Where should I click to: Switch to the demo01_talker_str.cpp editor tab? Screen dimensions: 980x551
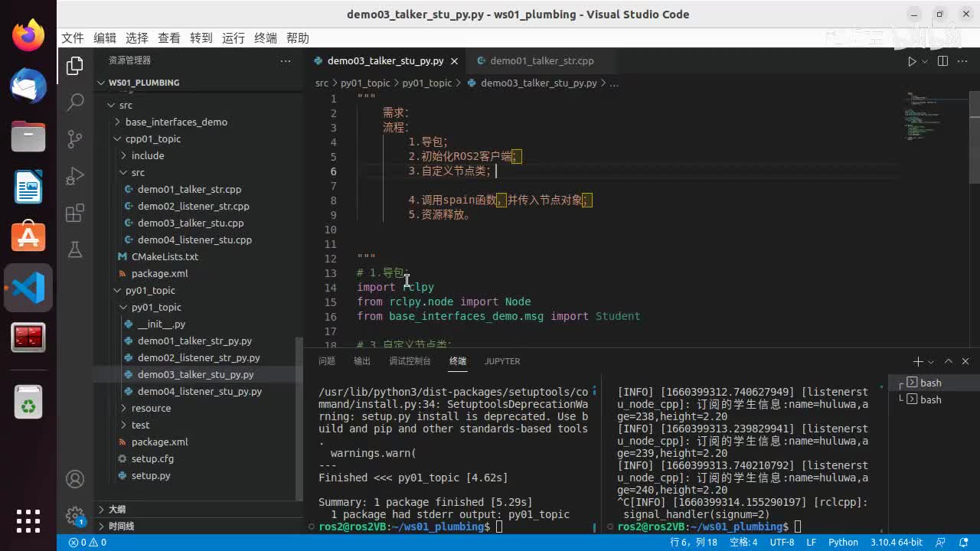[x=541, y=61]
